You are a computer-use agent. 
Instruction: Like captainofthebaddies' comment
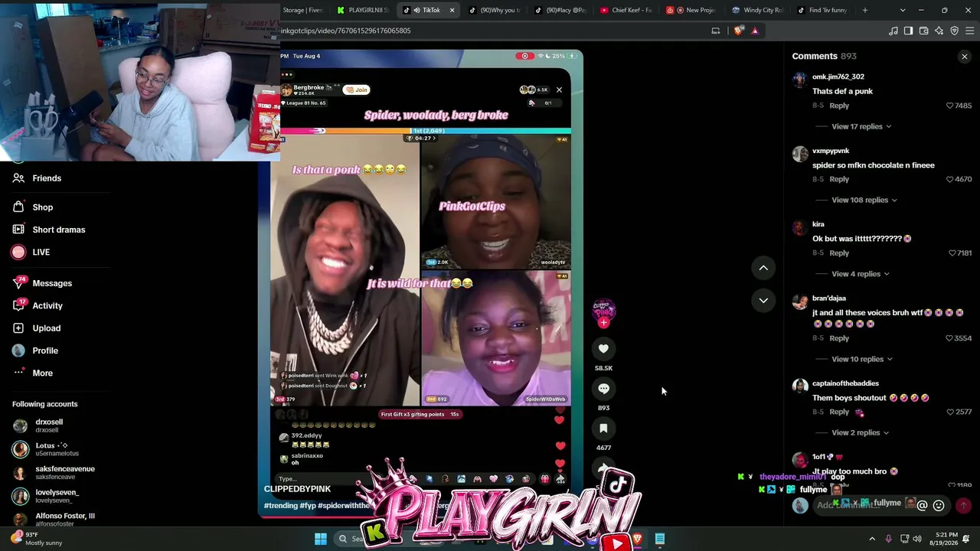coord(950,412)
